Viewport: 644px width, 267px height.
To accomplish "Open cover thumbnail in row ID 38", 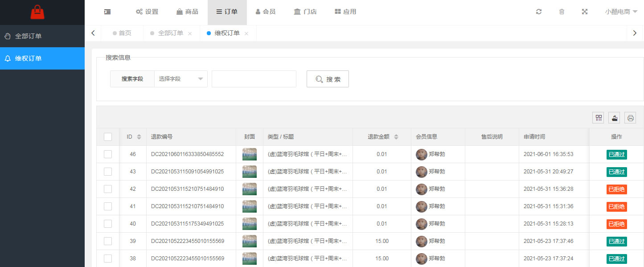I will click(250, 259).
